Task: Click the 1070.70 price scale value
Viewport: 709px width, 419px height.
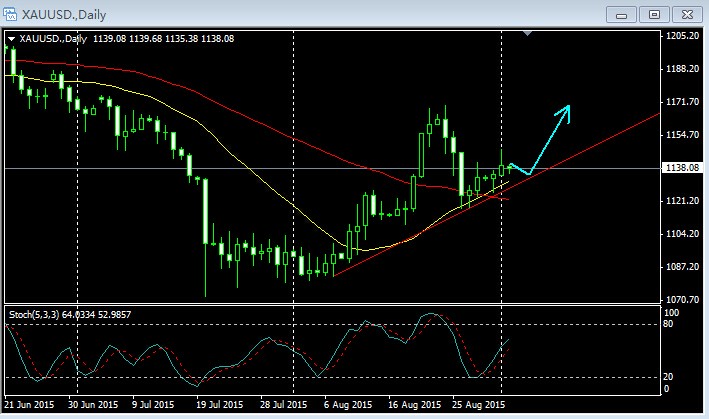Action: (x=682, y=300)
